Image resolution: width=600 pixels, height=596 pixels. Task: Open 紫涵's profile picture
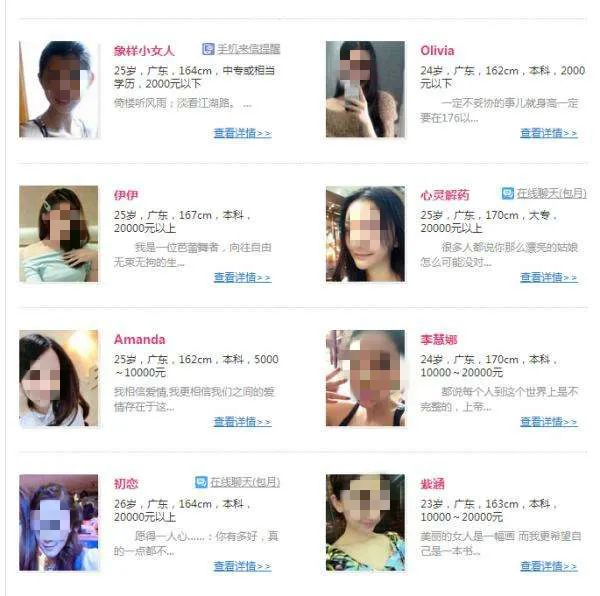coord(365,523)
